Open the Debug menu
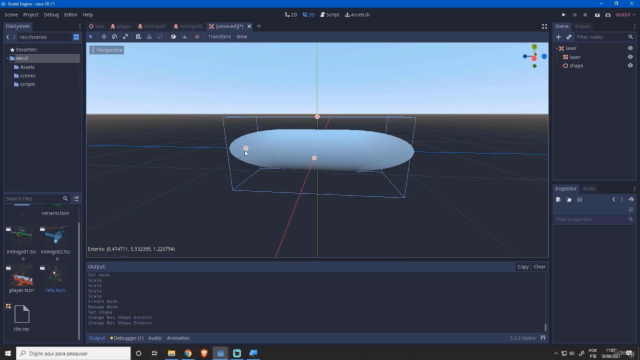Viewport: 640px width, 360px height. pos(51,15)
